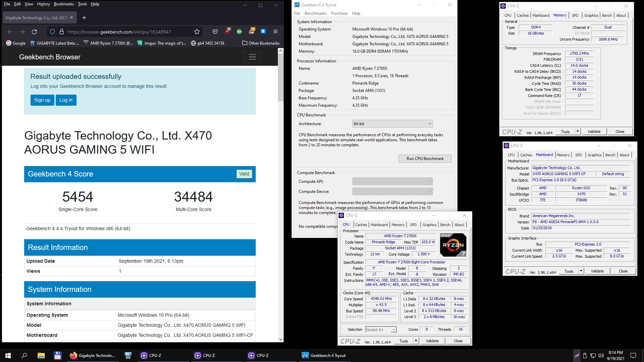Open Purchase menu in Geekbench 4
The width and height of the screenshot is (644, 362).
pyautogui.click(x=339, y=13)
